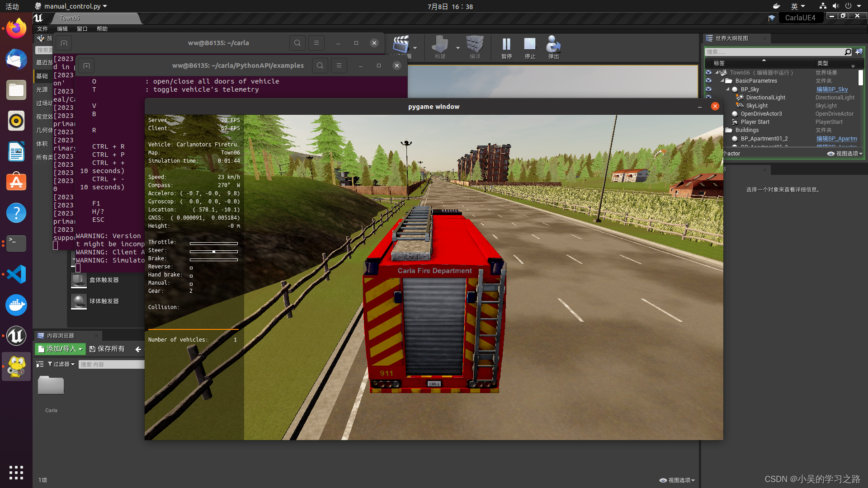Click the World Outliner search field
868x488 pixels.
point(775,52)
